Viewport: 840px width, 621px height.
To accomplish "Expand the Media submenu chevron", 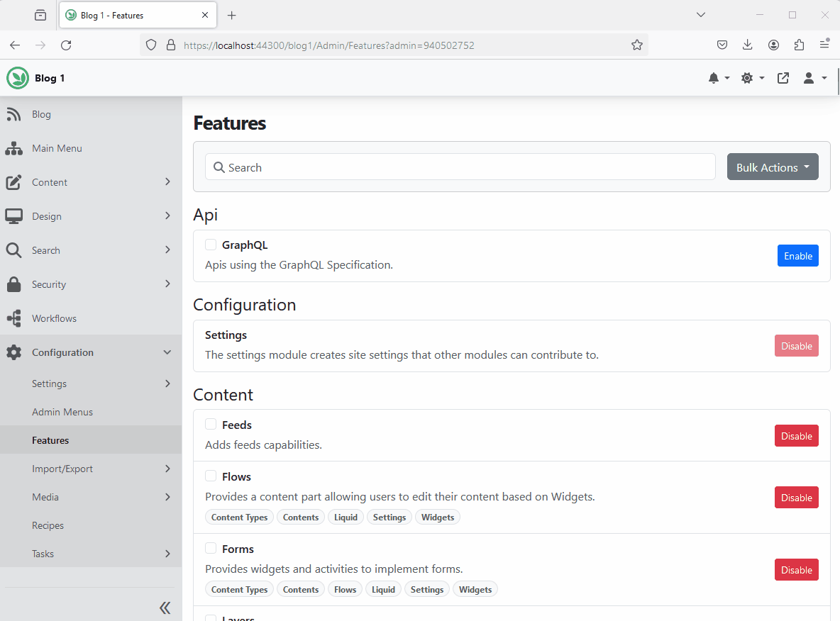I will pos(167,497).
